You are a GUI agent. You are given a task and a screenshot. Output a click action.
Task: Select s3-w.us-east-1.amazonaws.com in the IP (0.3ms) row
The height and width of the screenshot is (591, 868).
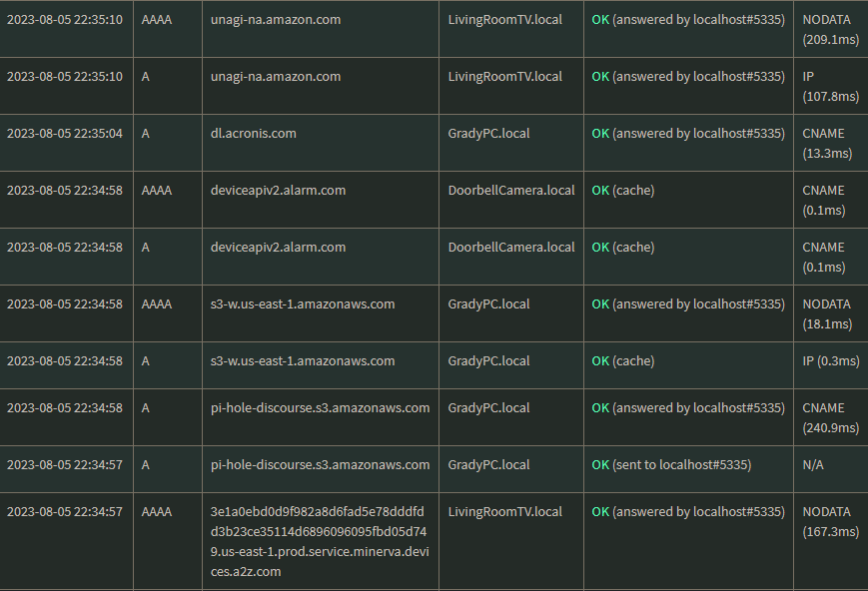click(303, 361)
